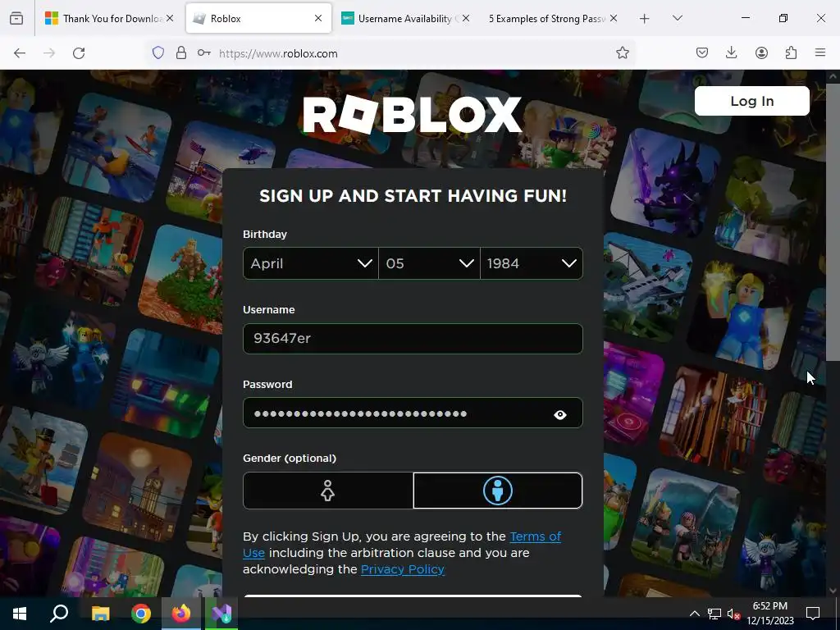The width and height of the screenshot is (840, 630).
Task: Open Visual Studio from taskbar
Action: click(x=221, y=613)
